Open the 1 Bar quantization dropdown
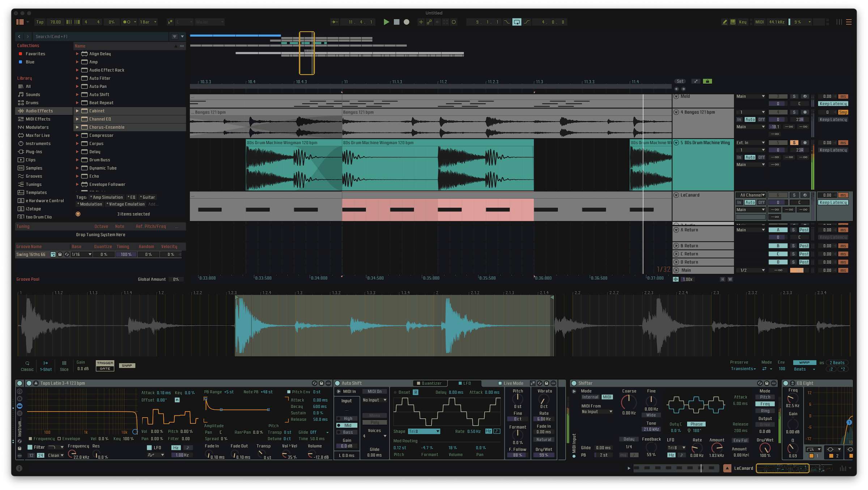The width and height of the screenshot is (868, 490). pyautogui.click(x=148, y=22)
